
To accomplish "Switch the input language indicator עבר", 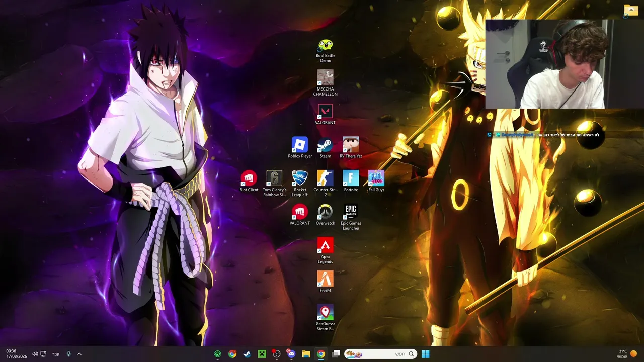I will click(x=56, y=354).
